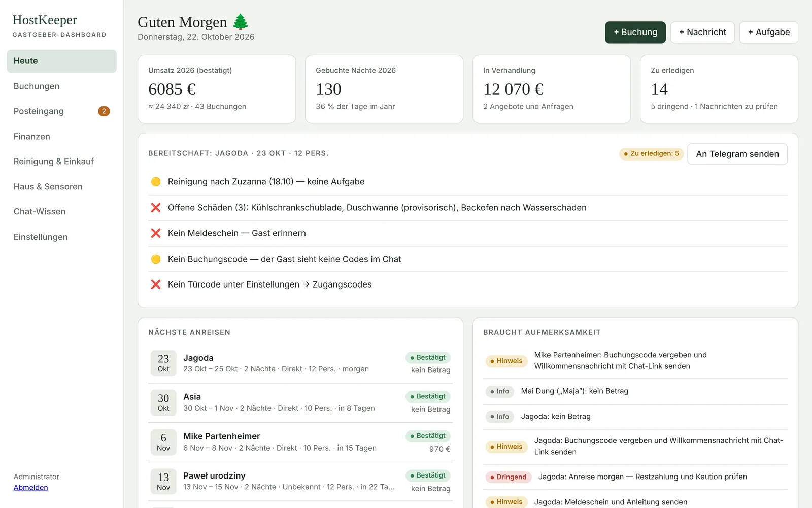Select 'Kein Meldeschein — Gast erinnern'
The width and height of the screenshot is (812, 508).
237,233
